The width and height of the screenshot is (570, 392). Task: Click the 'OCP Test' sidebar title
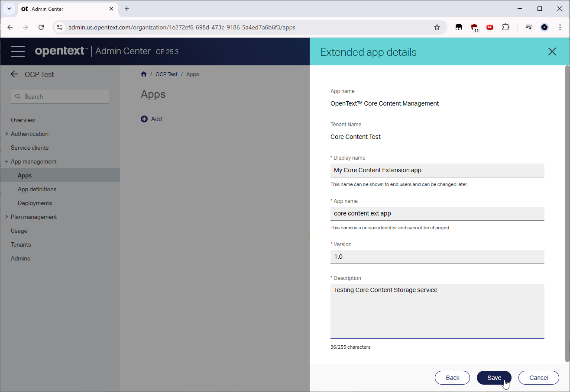click(39, 74)
